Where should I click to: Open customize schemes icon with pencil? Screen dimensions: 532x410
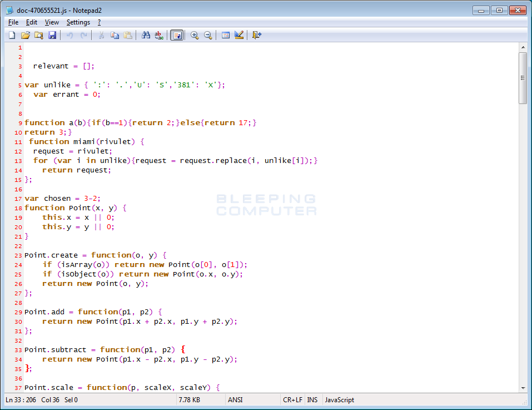tap(239, 35)
